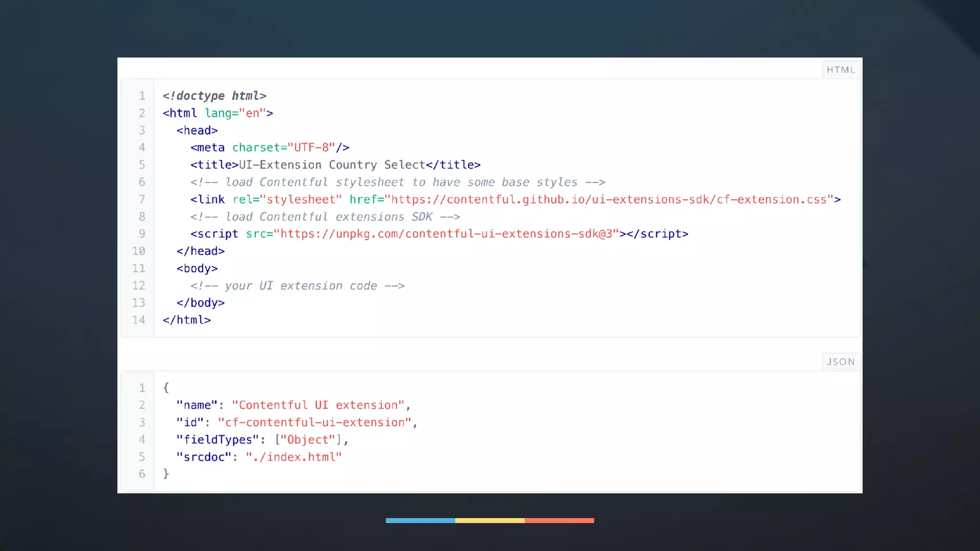Click the meta charset UTF-8 tag
The width and height of the screenshot is (980, 551).
tap(269, 147)
